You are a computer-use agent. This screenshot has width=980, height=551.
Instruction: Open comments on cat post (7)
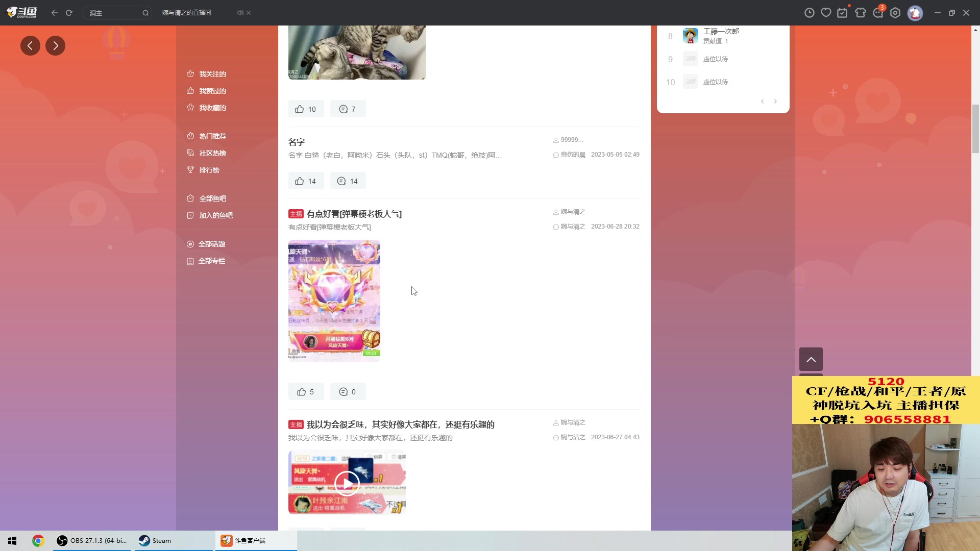[348, 109]
